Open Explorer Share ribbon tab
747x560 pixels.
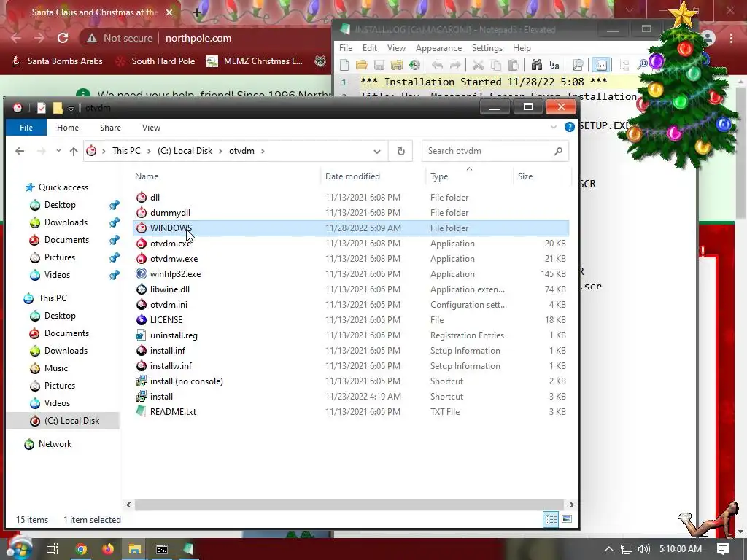[111, 128]
